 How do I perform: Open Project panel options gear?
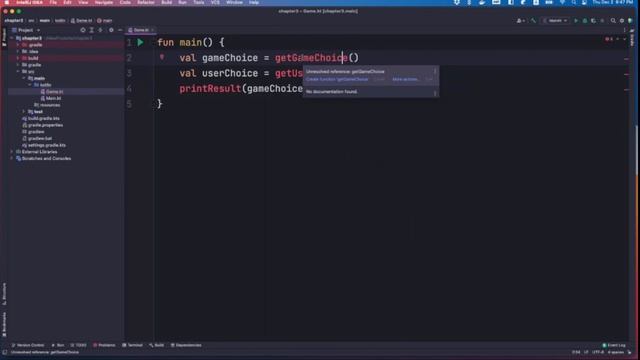click(x=111, y=30)
